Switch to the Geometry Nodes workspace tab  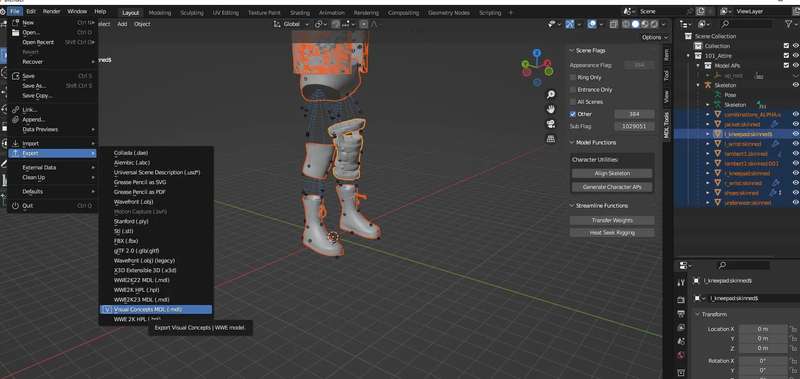(x=448, y=13)
